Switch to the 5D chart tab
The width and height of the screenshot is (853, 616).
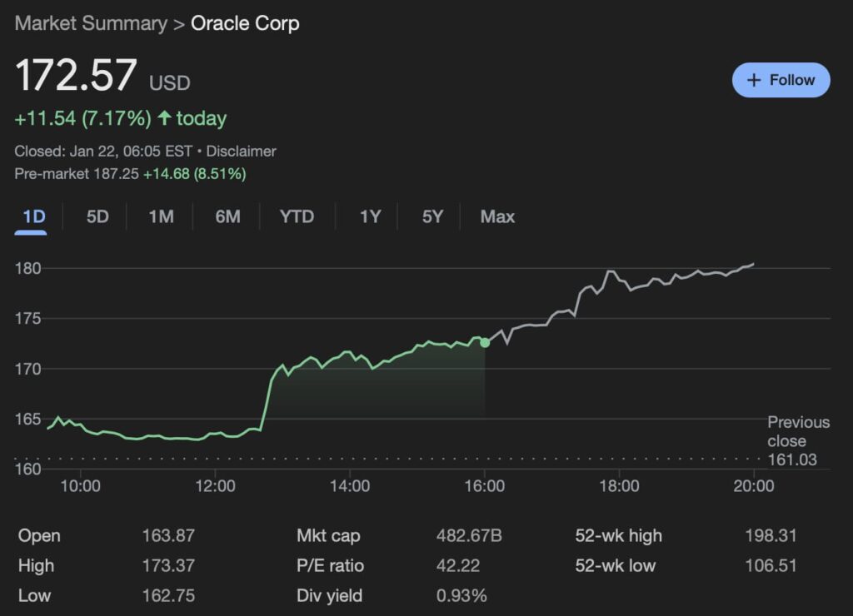click(x=96, y=216)
